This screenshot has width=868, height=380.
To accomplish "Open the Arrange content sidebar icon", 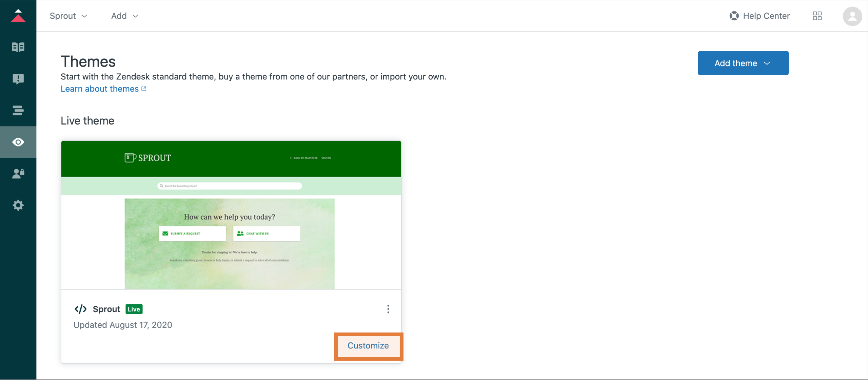I will click(x=18, y=111).
